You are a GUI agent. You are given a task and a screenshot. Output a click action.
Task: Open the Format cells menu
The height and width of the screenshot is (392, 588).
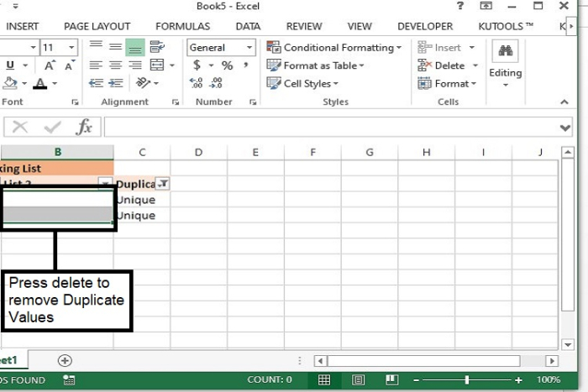(x=447, y=83)
